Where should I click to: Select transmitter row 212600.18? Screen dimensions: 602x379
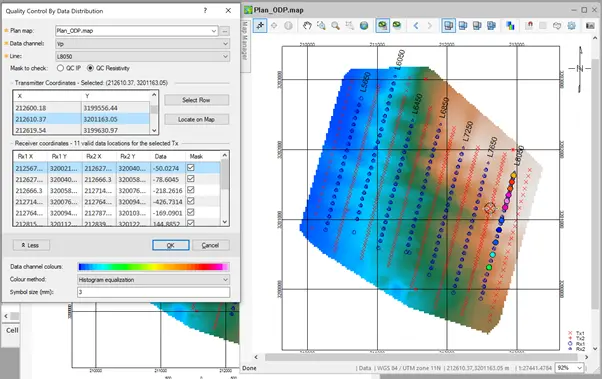click(x=81, y=108)
